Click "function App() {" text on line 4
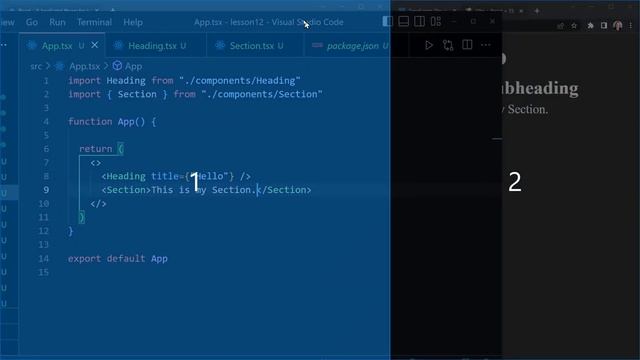 point(112,122)
